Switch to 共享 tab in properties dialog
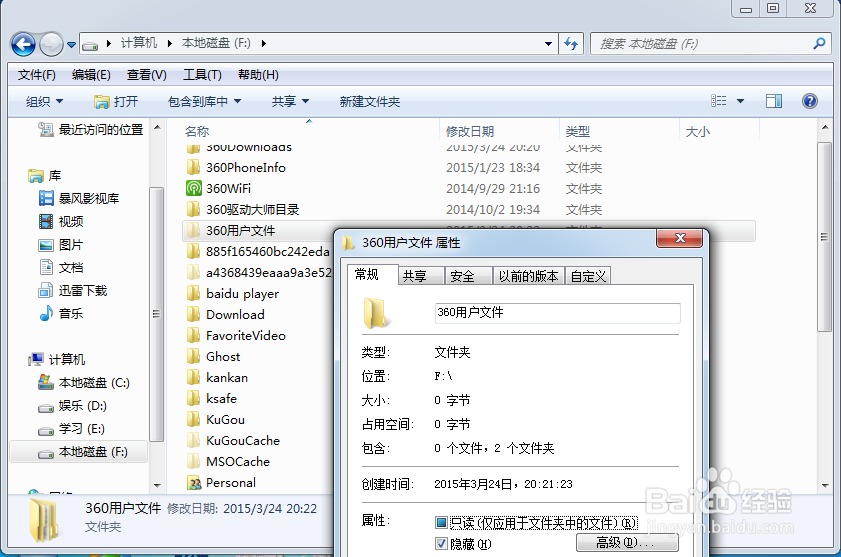Viewport: 841px width, 557px height. (x=422, y=276)
